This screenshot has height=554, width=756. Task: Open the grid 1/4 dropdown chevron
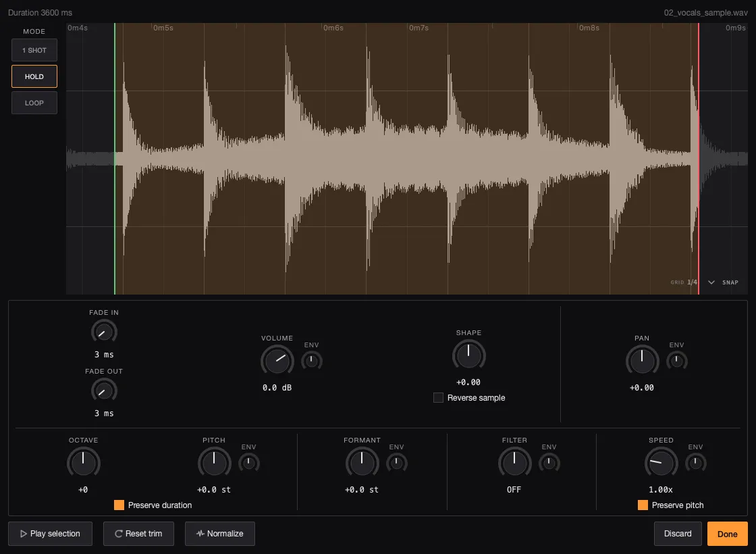pos(711,282)
